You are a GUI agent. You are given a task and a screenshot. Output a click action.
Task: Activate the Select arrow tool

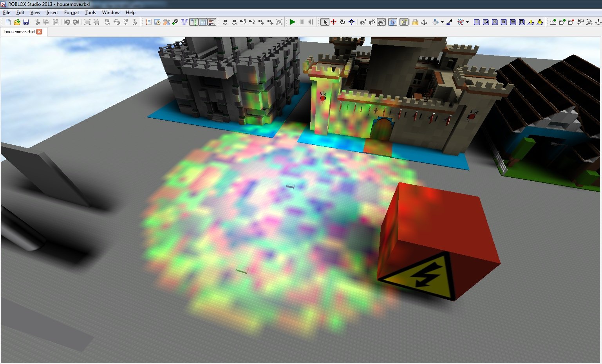point(325,22)
